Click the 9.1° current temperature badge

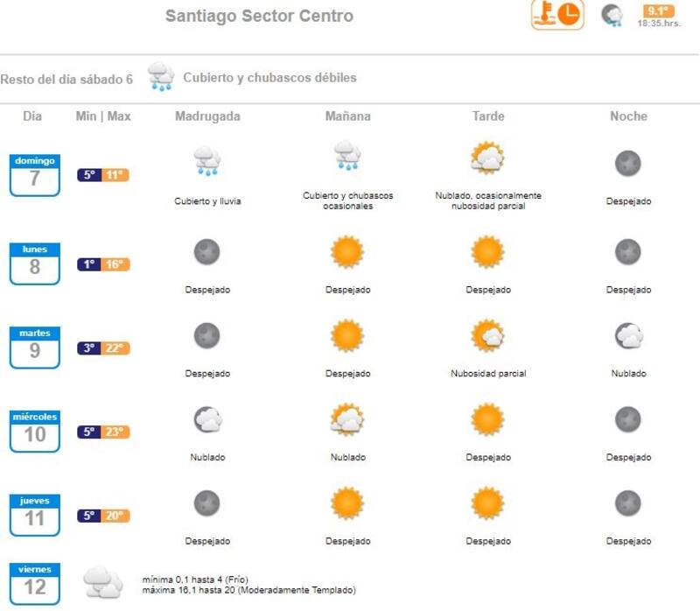click(658, 11)
